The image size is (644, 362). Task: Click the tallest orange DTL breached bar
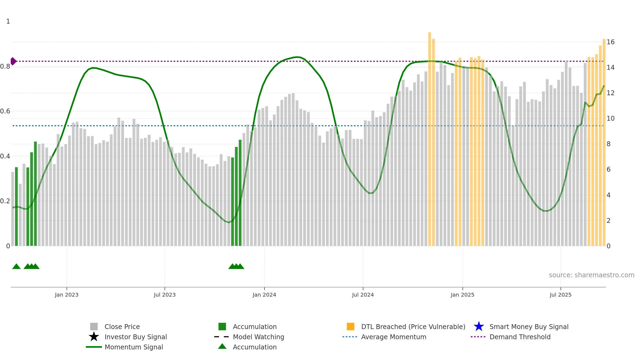pyautogui.click(x=430, y=139)
